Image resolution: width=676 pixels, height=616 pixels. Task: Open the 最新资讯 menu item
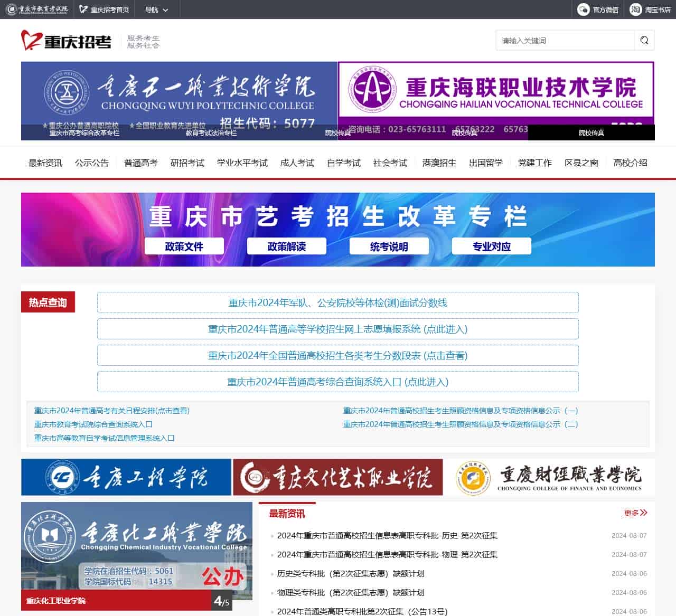click(x=45, y=163)
